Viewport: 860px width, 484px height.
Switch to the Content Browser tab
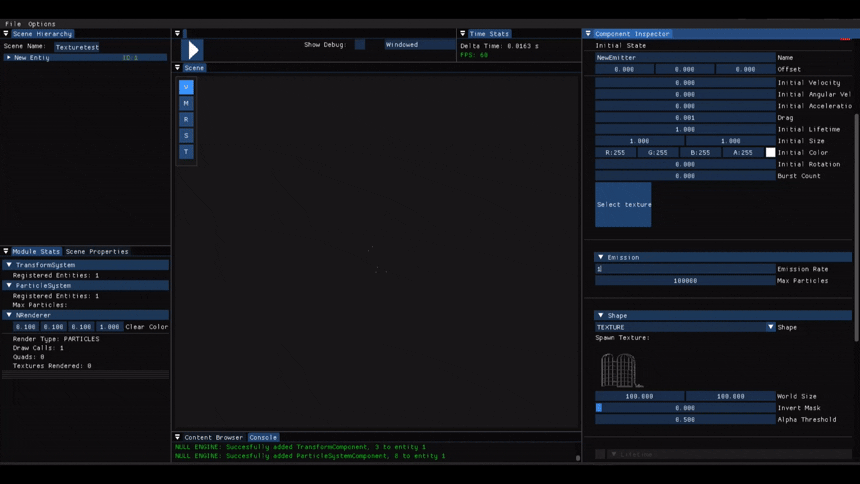tap(213, 437)
